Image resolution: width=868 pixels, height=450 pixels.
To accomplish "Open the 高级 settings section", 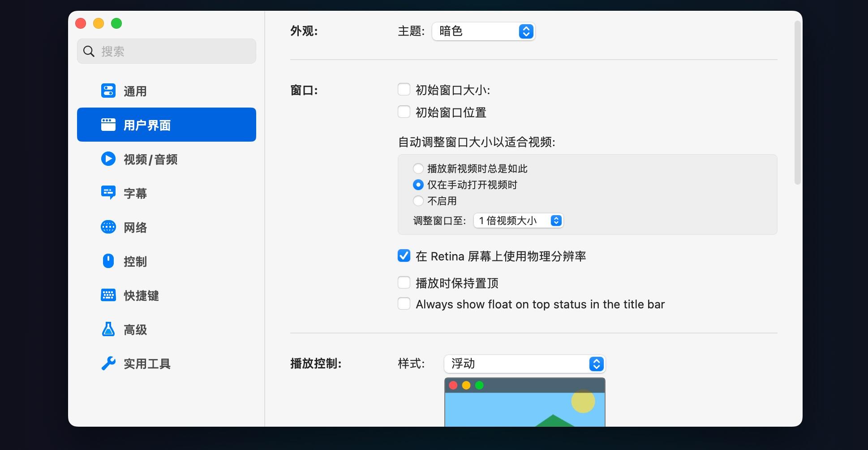I will [x=134, y=329].
